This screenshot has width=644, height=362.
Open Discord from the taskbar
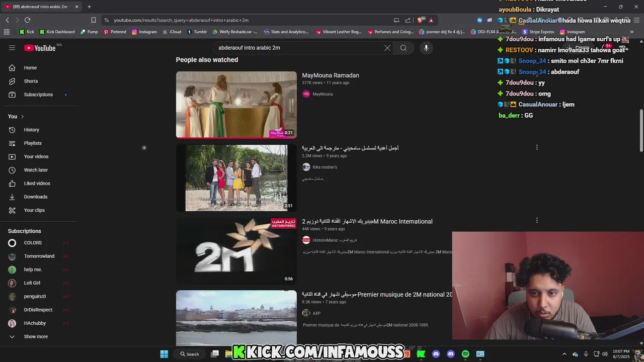coord(436,354)
